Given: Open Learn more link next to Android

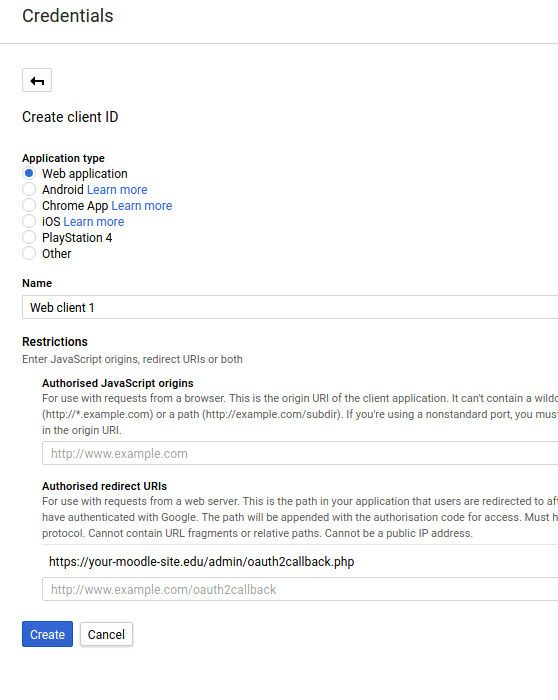Looking at the screenshot, I should pos(117,190).
